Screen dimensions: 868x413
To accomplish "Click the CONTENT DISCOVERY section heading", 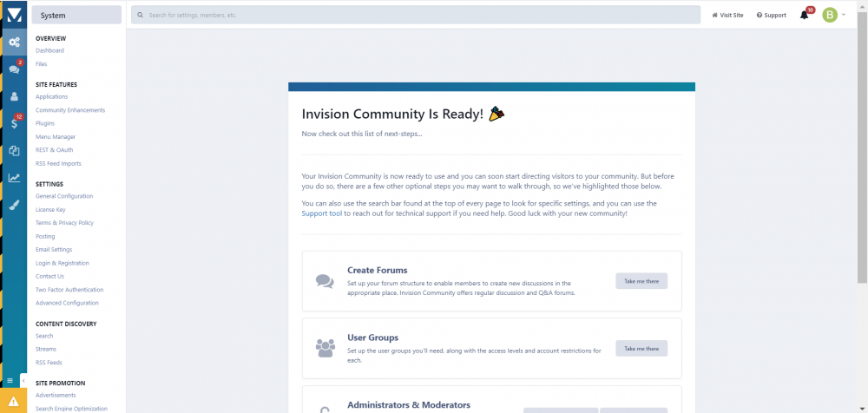I will pyautogui.click(x=66, y=324).
